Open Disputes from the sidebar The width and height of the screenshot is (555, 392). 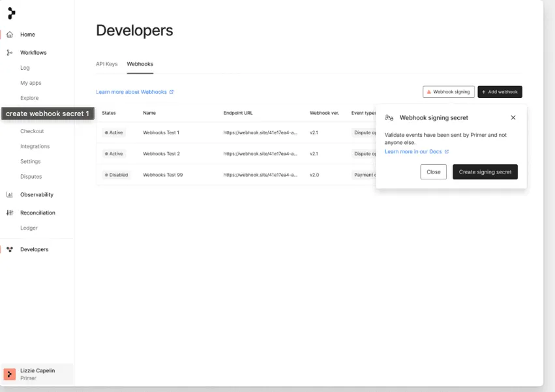31,177
